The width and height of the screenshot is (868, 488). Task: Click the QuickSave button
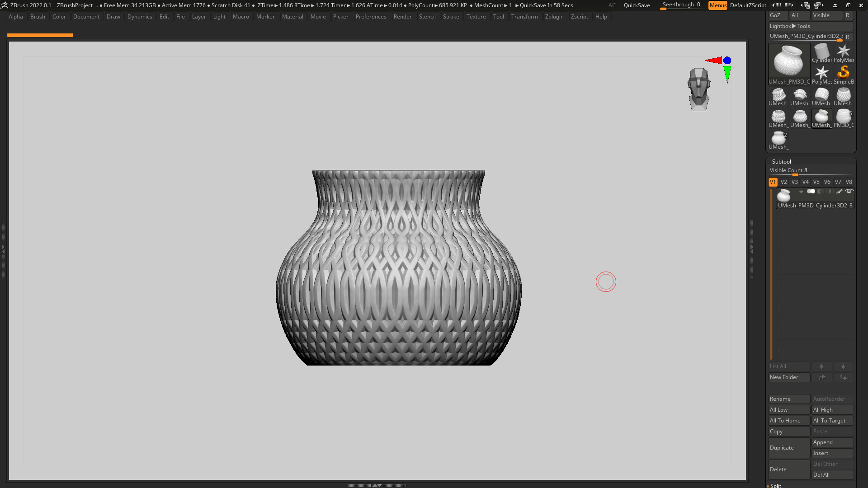[637, 5]
